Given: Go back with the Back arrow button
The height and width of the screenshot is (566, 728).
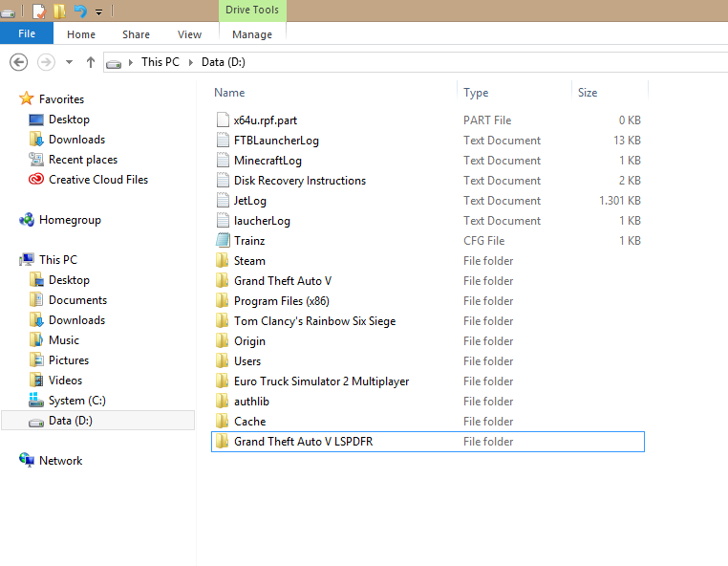Looking at the screenshot, I should click(x=18, y=62).
